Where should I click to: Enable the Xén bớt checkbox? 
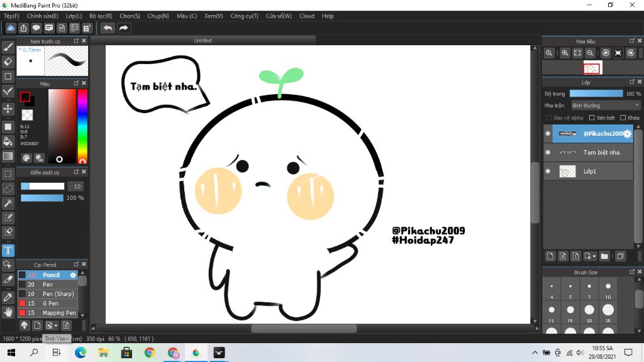click(x=592, y=118)
